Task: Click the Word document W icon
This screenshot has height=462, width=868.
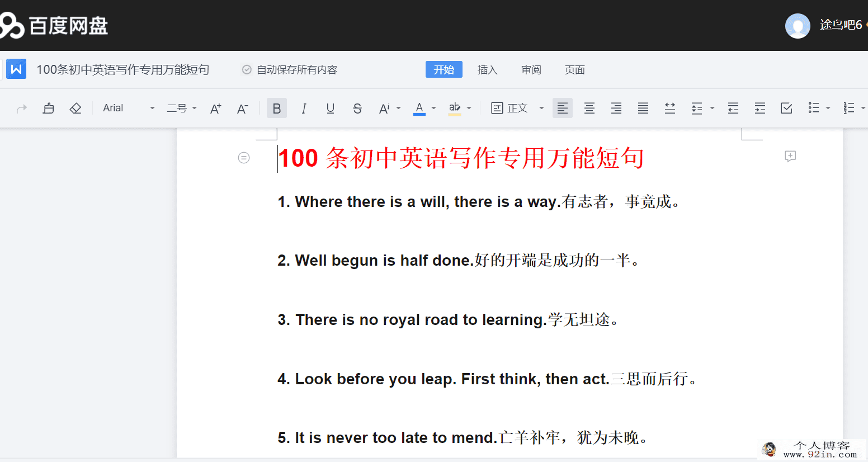Action: click(x=16, y=69)
